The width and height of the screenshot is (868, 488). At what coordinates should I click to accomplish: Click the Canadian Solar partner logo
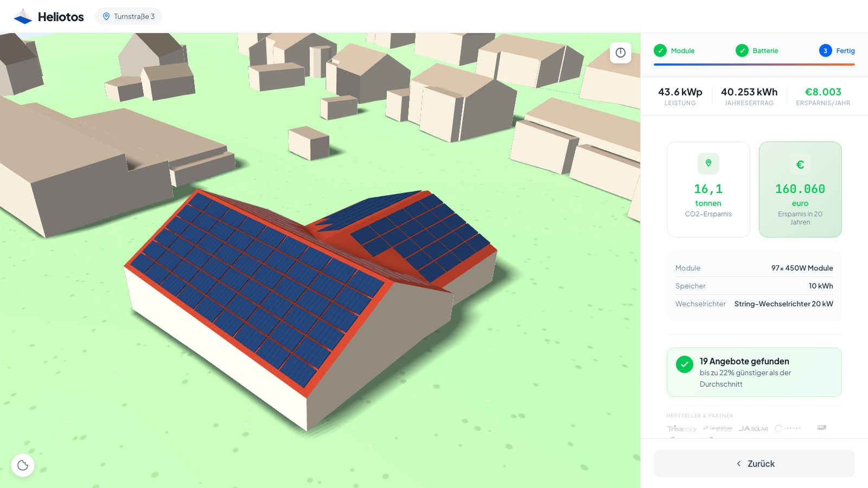[718, 428]
